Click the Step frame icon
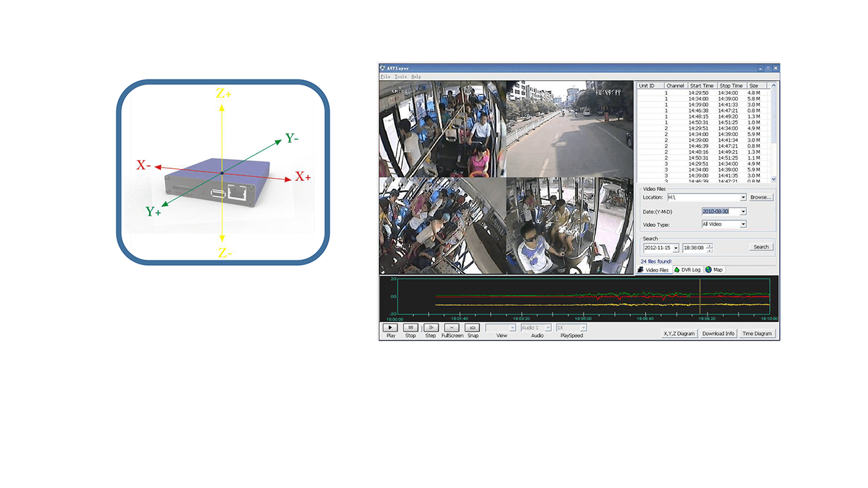Image resolution: width=868 pixels, height=488 pixels. (x=431, y=328)
